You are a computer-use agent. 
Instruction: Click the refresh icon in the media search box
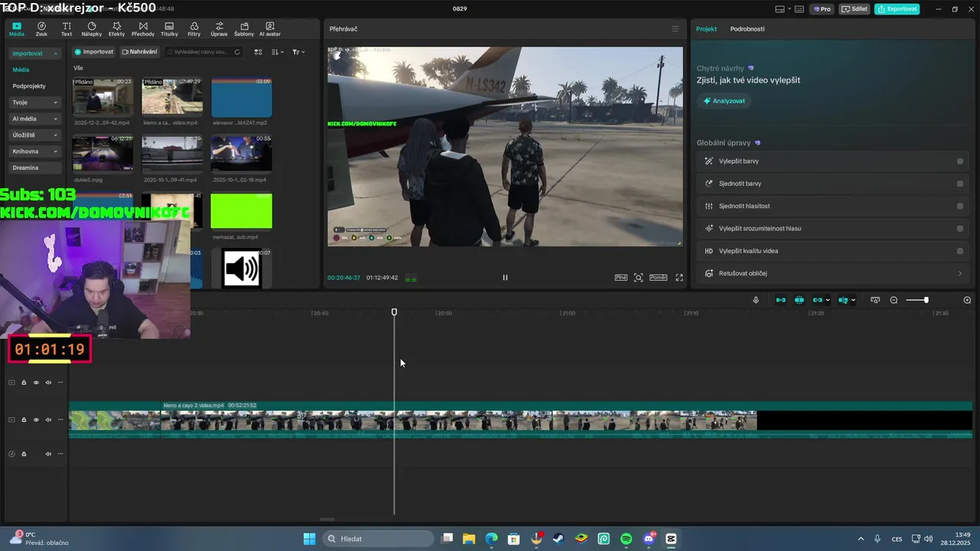coord(237,52)
